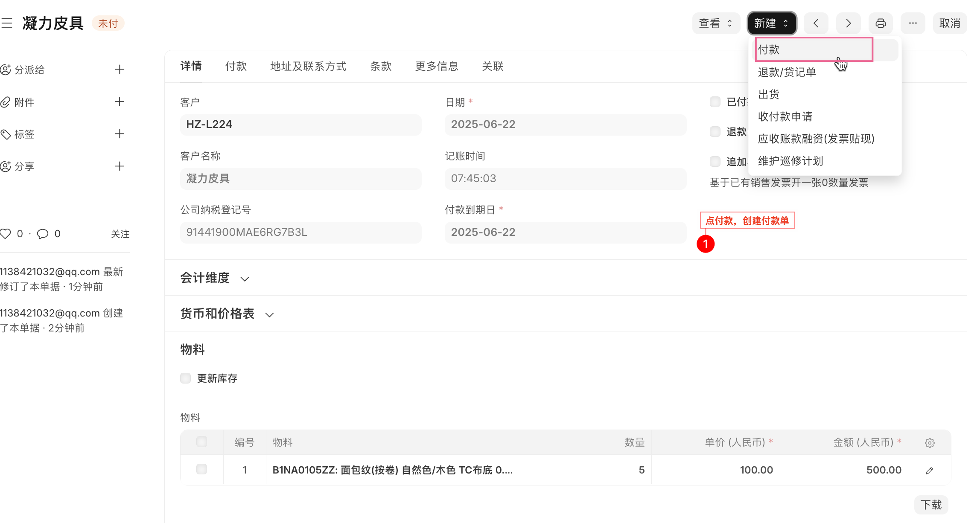Switch to the 付款 tab
980x523 pixels.
click(x=236, y=66)
